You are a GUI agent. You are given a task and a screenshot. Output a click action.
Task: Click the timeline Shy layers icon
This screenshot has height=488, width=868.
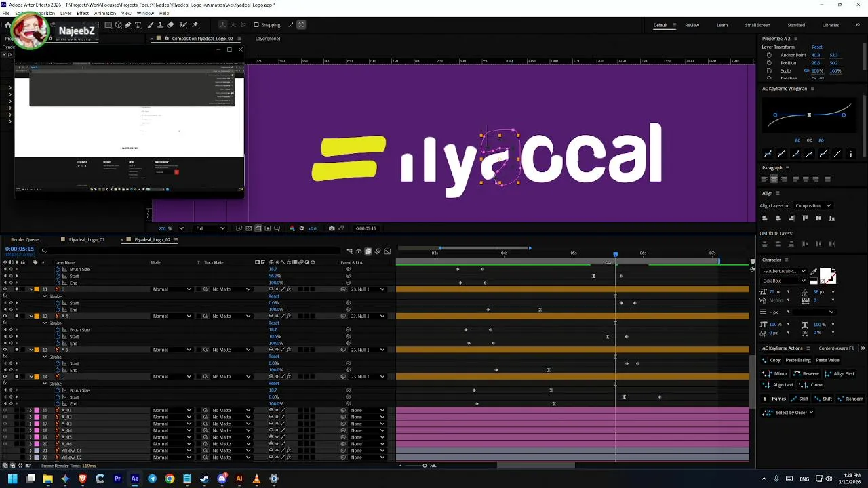pyautogui.click(x=359, y=251)
